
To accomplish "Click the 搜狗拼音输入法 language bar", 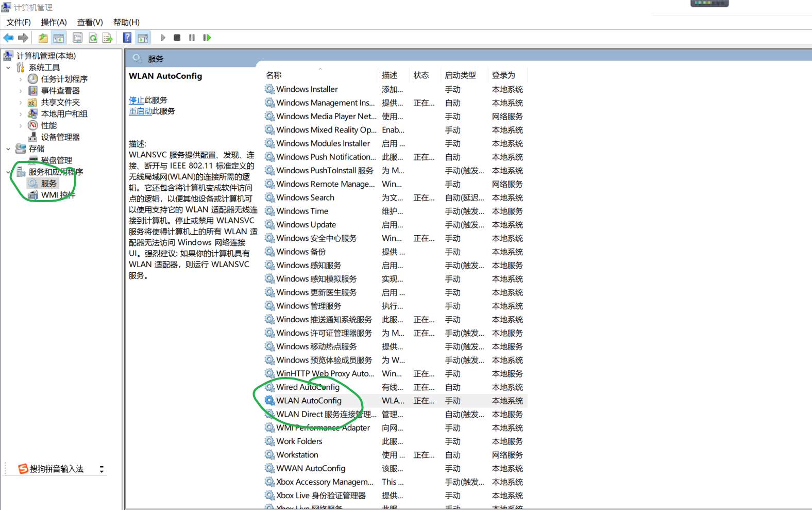I will (x=52, y=469).
